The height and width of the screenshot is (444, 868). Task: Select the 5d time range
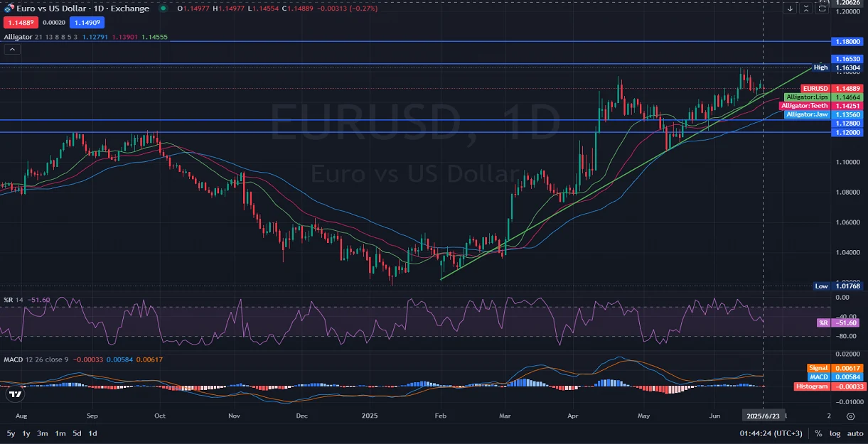(77, 433)
